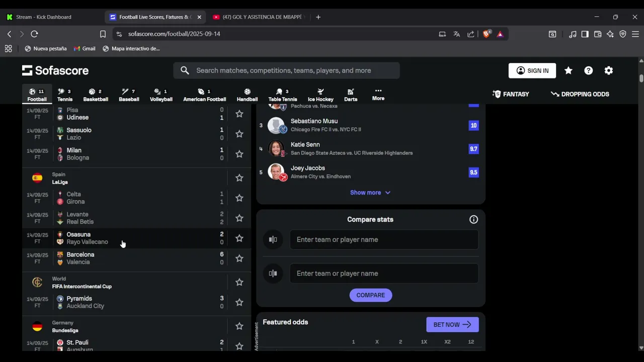The image size is (644, 362).
Task: Favorite Pyramids vs Auckland City match
Action: click(x=239, y=302)
